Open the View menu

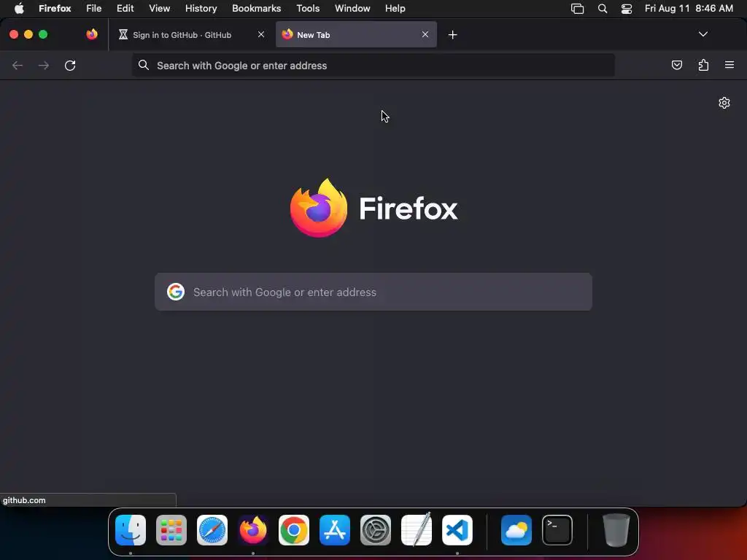click(x=159, y=8)
